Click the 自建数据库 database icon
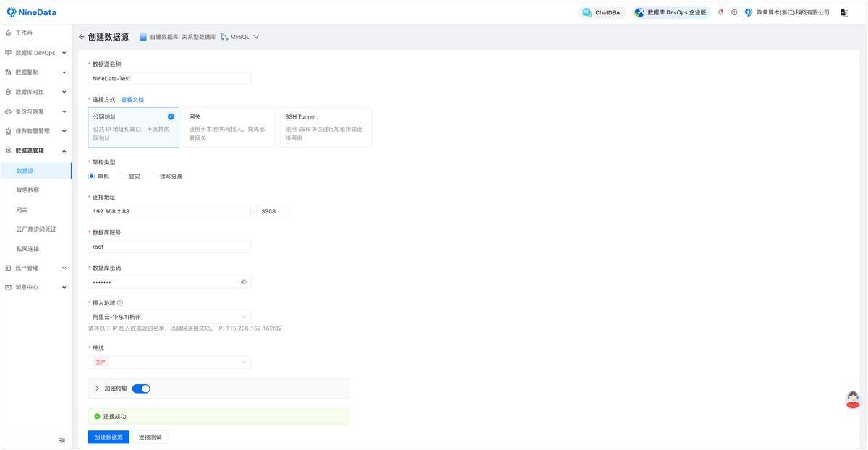The image size is (868, 450). pyautogui.click(x=143, y=37)
